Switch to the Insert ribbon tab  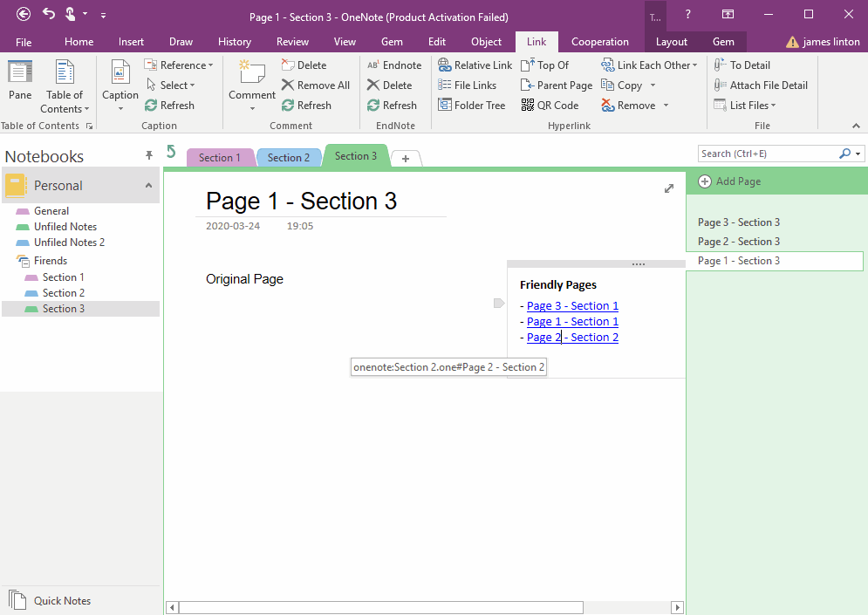point(131,42)
